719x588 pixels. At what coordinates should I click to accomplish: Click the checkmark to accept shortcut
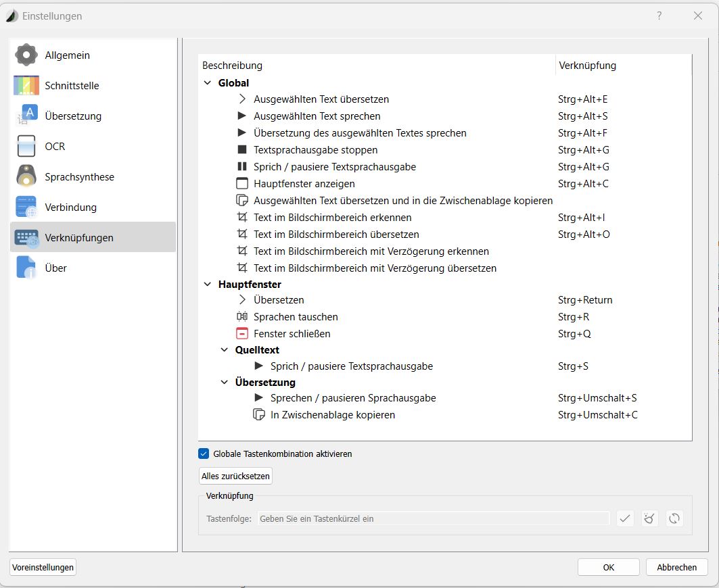625,518
